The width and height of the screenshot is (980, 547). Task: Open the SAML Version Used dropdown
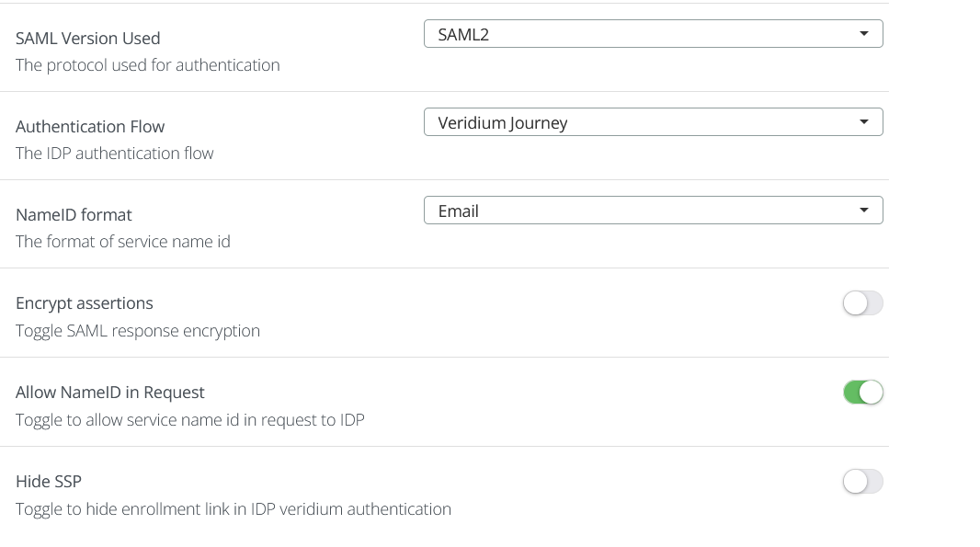653,33
